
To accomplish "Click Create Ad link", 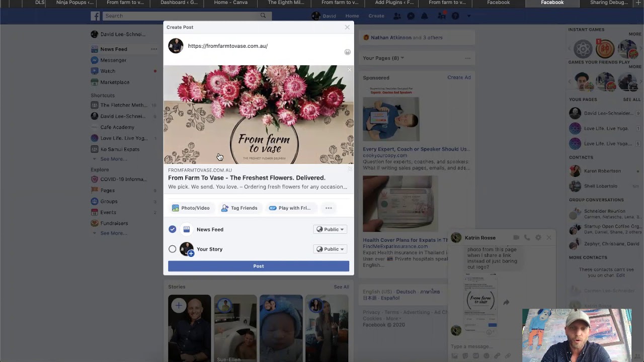I will (459, 77).
